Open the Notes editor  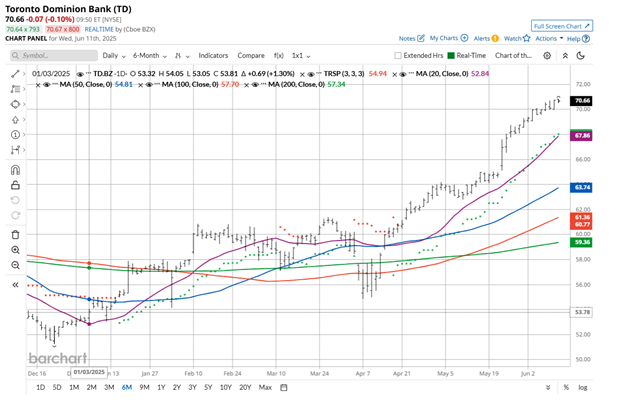click(411, 38)
